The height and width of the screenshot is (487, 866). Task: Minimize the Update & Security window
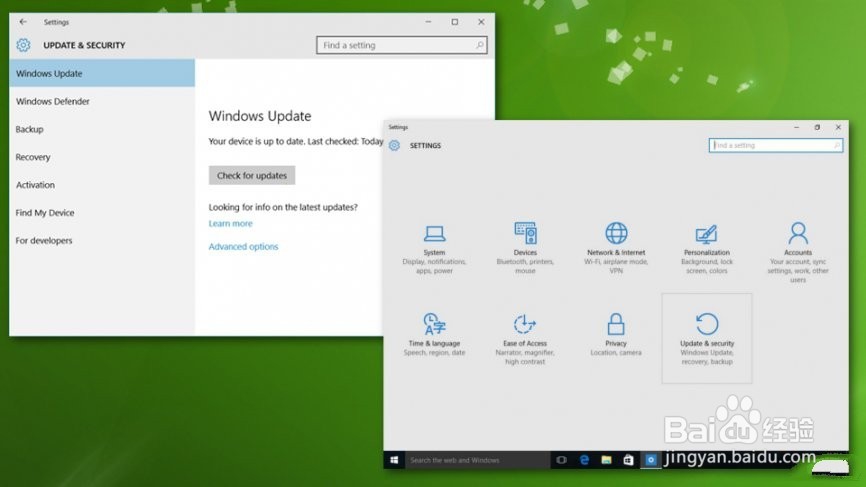(x=428, y=22)
